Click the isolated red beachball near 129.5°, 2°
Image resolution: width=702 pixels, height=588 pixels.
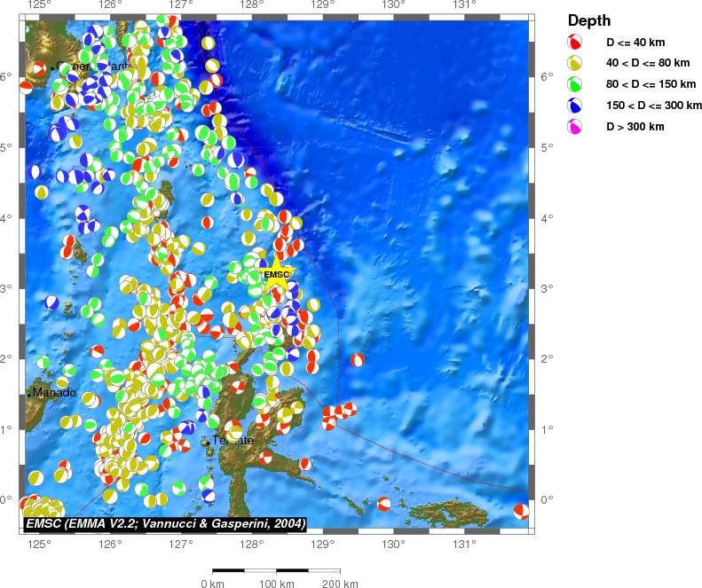(357, 359)
